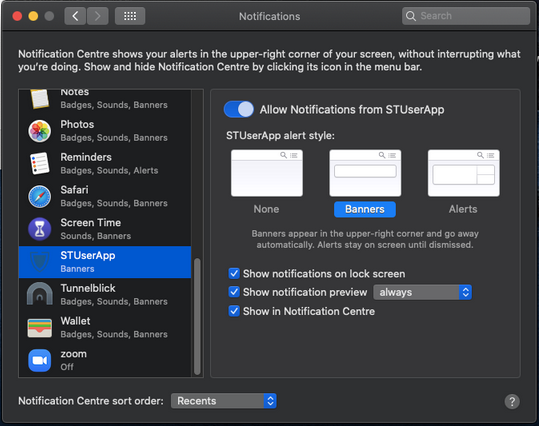Click the zoom camera icon
The width and height of the screenshot is (539, 426).
point(40,360)
